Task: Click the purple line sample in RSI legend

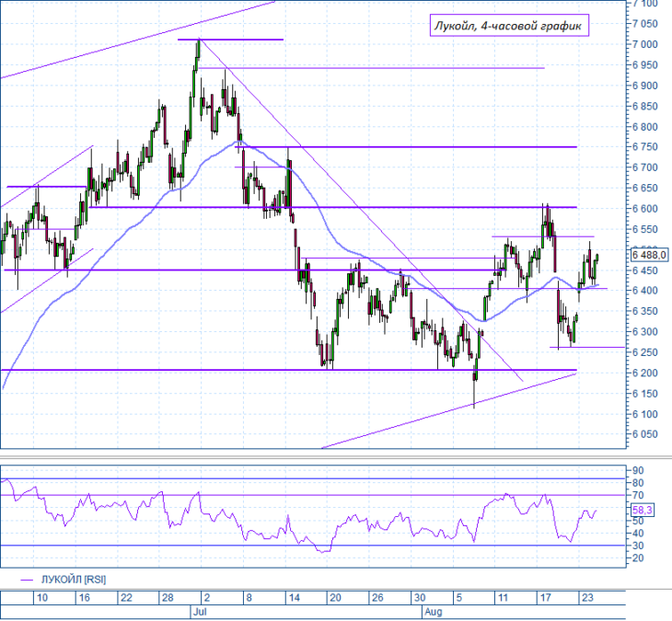Action: tap(27, 580)
